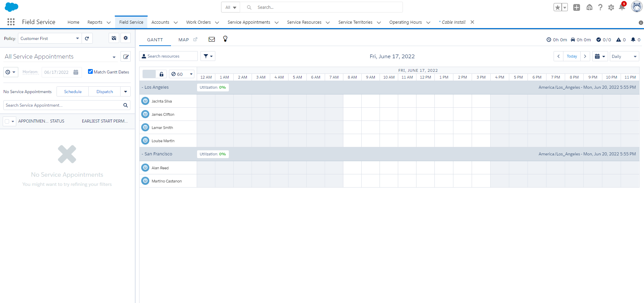Click the Search resources field
Image resolution: width=644 pixels, height=303 pixels.
click(x=168, y=56)
